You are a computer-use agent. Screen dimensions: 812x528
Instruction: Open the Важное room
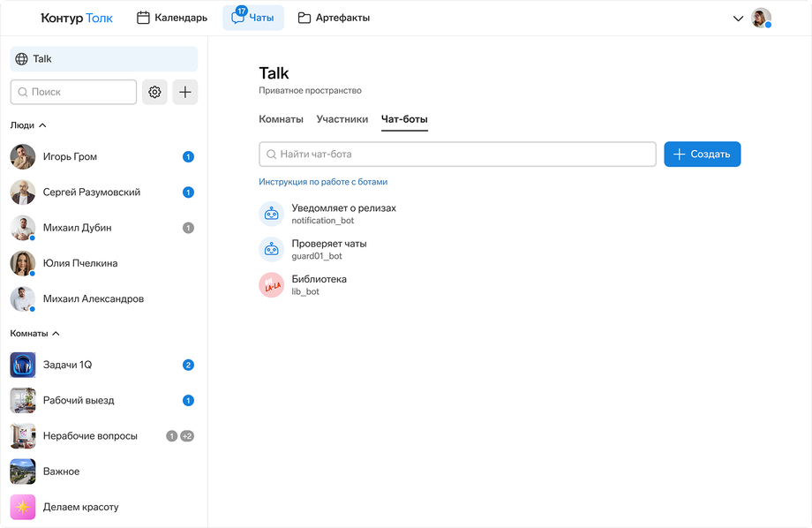[x=104, y=471]
